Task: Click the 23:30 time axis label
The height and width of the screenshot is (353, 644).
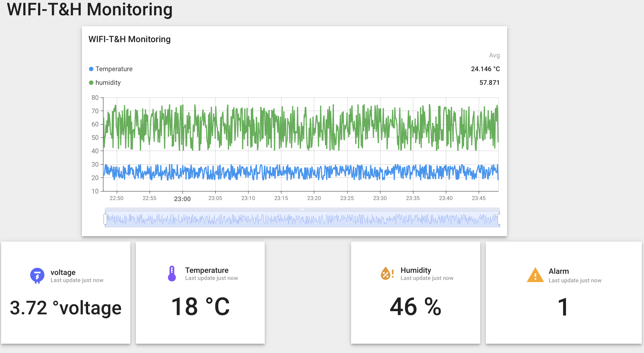Action: coord(380,198)
